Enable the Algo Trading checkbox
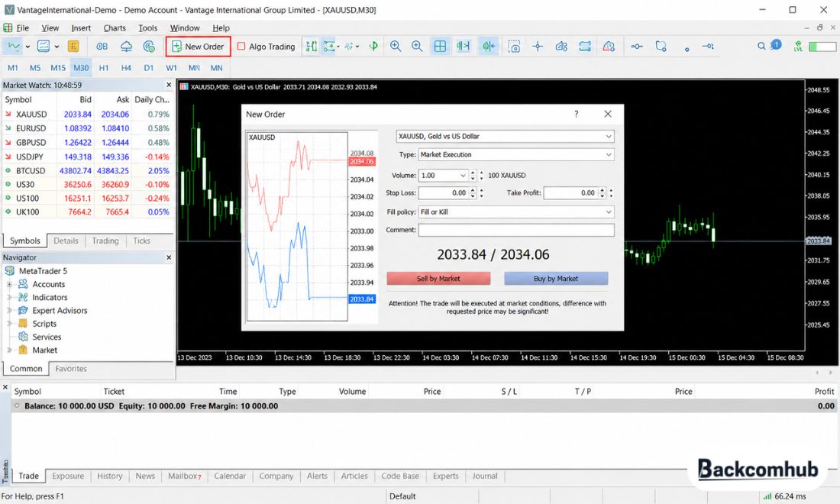 [x=241, y=47]
